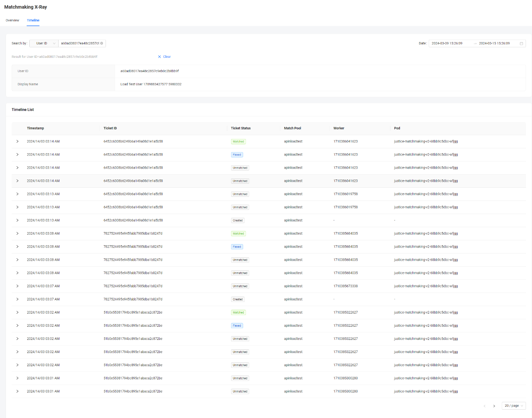Viewport: 532px width, 418px height.
Task: Click the Matchmaking X-Ray page title
Action: (26, 7)
